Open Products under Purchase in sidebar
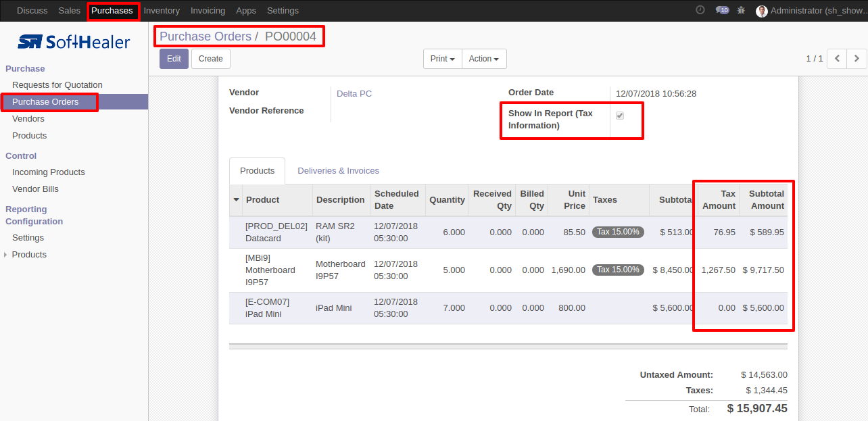 click(30, 136)
